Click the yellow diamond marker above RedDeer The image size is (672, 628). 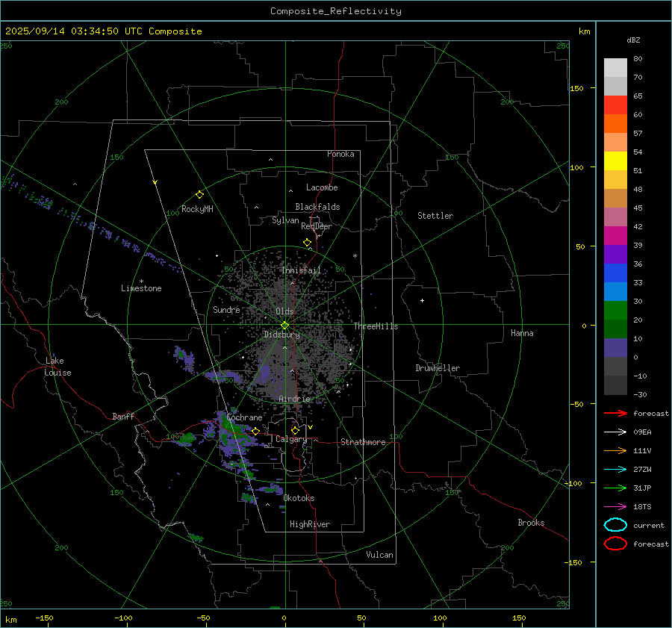coord(308,243)
